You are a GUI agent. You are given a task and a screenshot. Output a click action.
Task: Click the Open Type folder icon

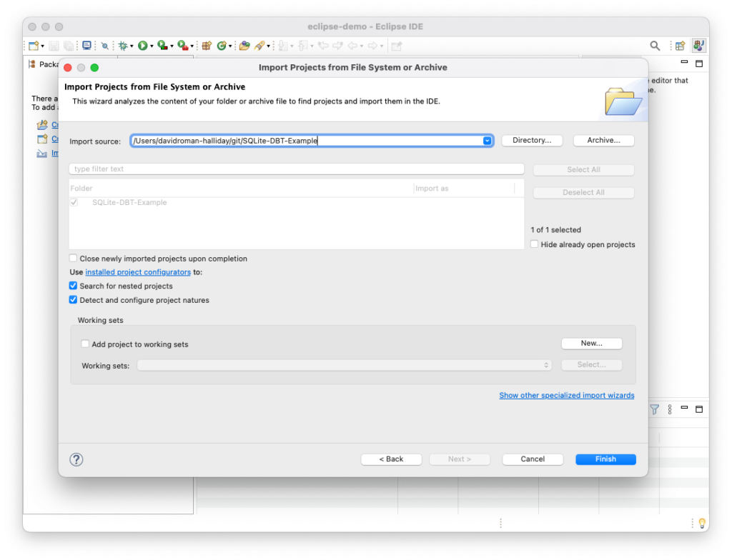coord(244,46)
